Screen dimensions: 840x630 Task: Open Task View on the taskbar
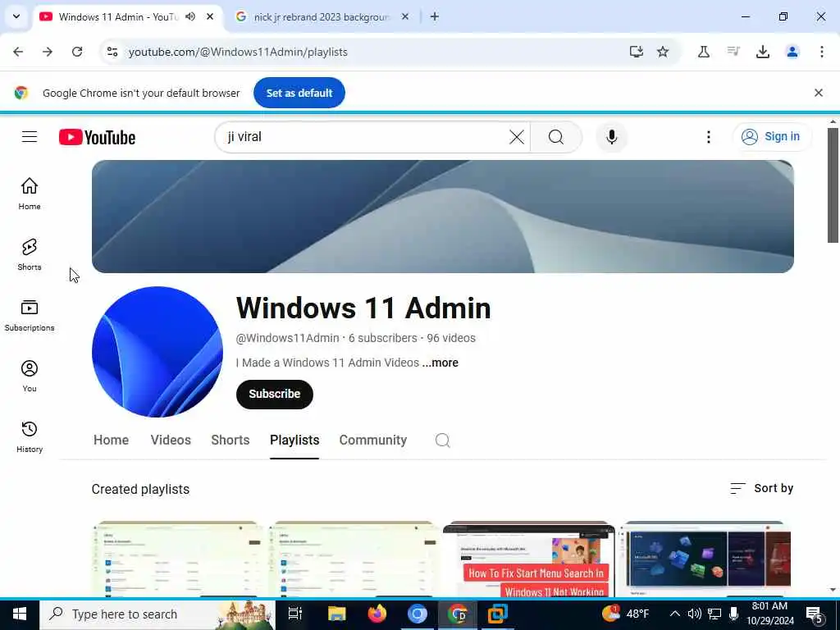tap(295, 614)
